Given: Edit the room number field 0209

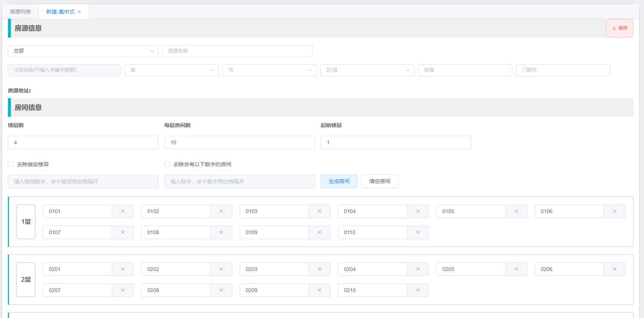Looking at the screenshot, I should tap(274, 290).
